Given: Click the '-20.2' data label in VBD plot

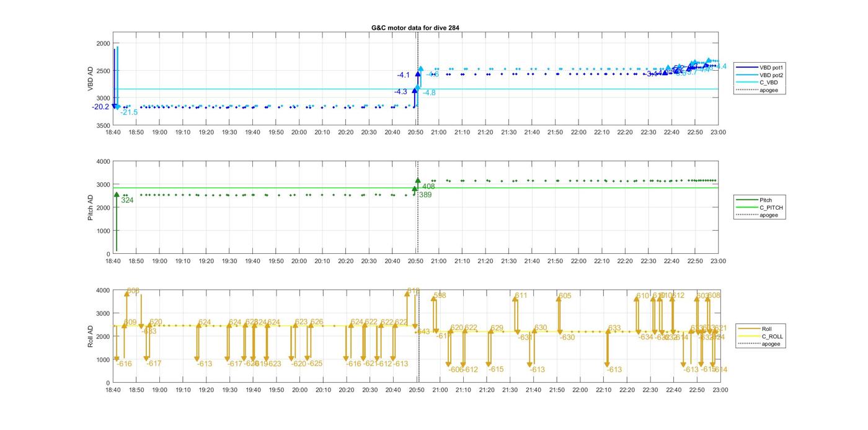Looking at the screenshot, I should (100, 107).
